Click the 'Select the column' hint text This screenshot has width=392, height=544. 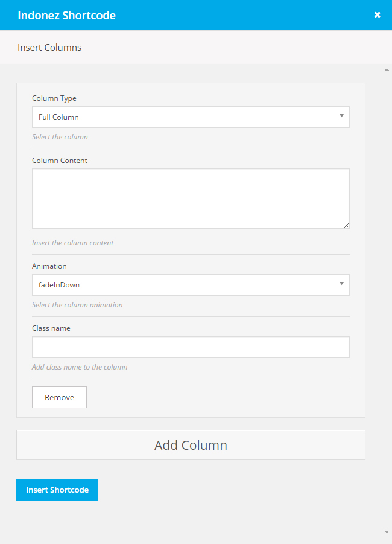pos(60,137)
